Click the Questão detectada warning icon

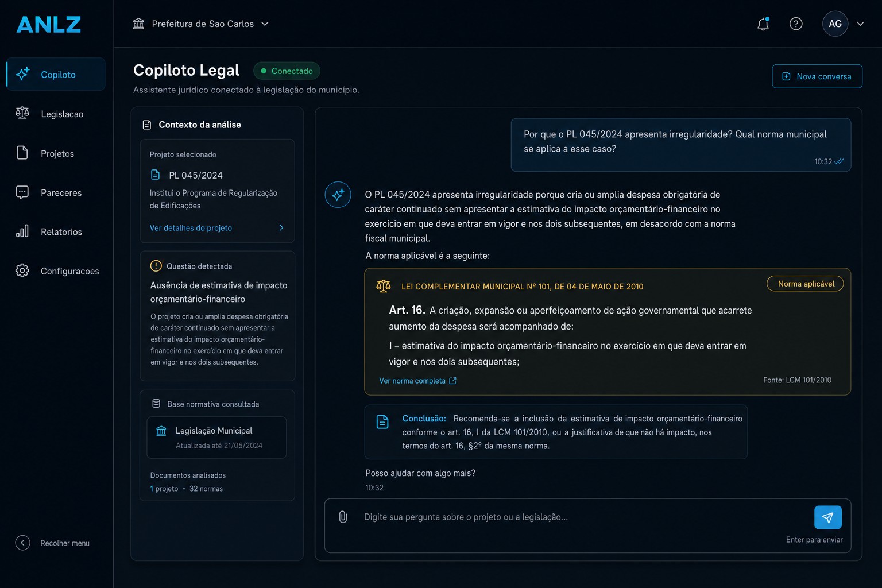[x=156, y=266]
